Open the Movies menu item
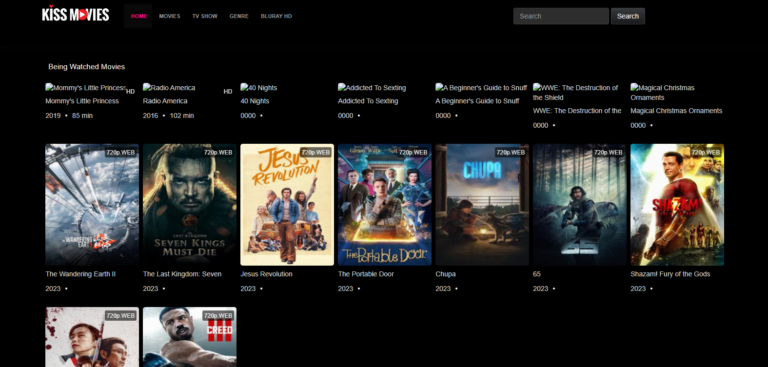The height and width of the screenshot is (367, 768). (x=169, y=16)
